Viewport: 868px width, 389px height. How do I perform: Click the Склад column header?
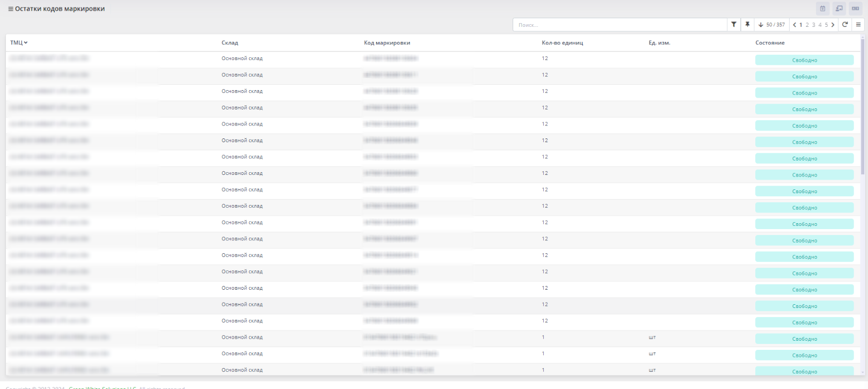[x=230, y=43]
